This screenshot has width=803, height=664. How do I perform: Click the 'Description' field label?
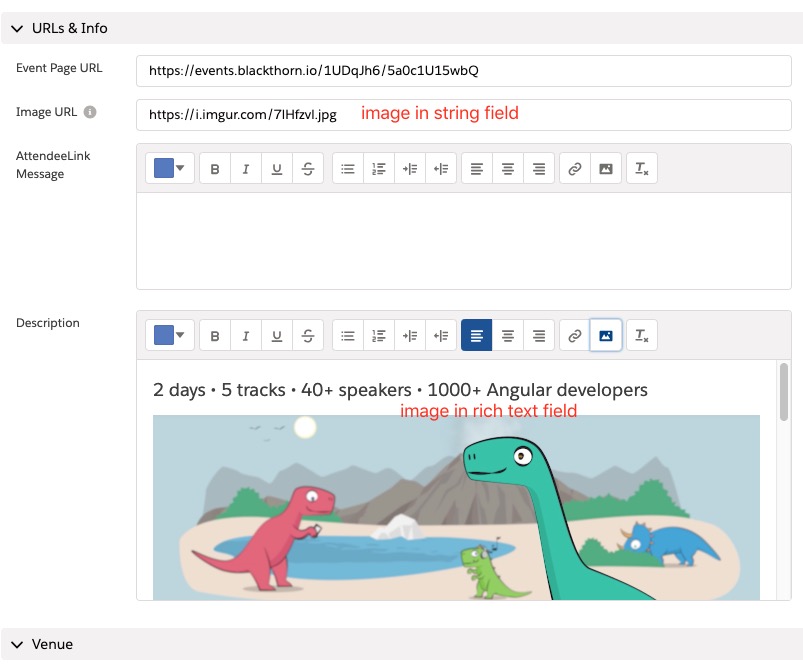click(48, 323)
